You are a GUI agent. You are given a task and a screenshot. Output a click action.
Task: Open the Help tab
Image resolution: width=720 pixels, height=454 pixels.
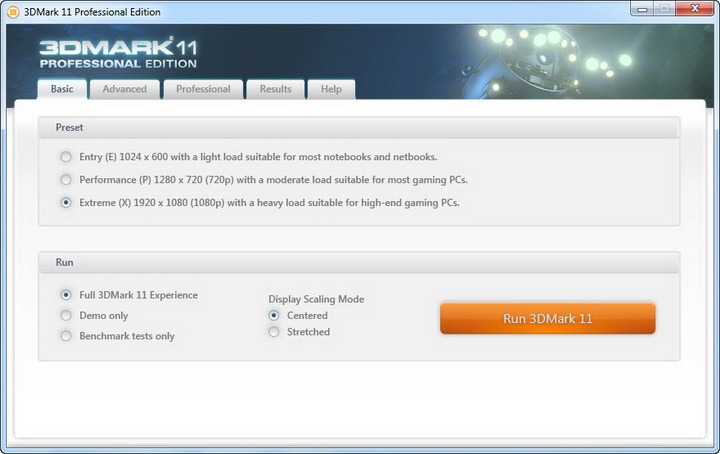(331, 89)
